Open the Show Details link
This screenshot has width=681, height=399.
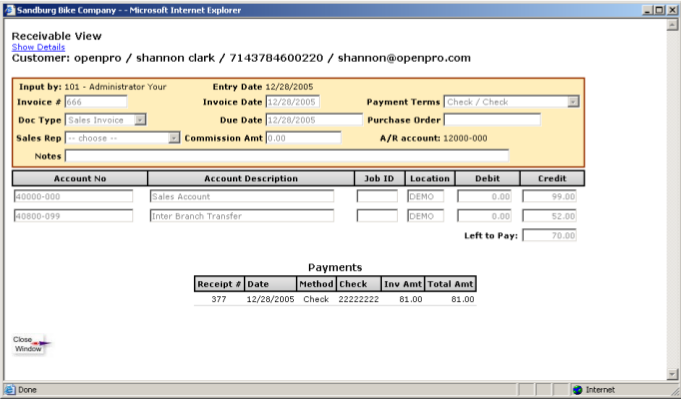[x=38, y=47]
